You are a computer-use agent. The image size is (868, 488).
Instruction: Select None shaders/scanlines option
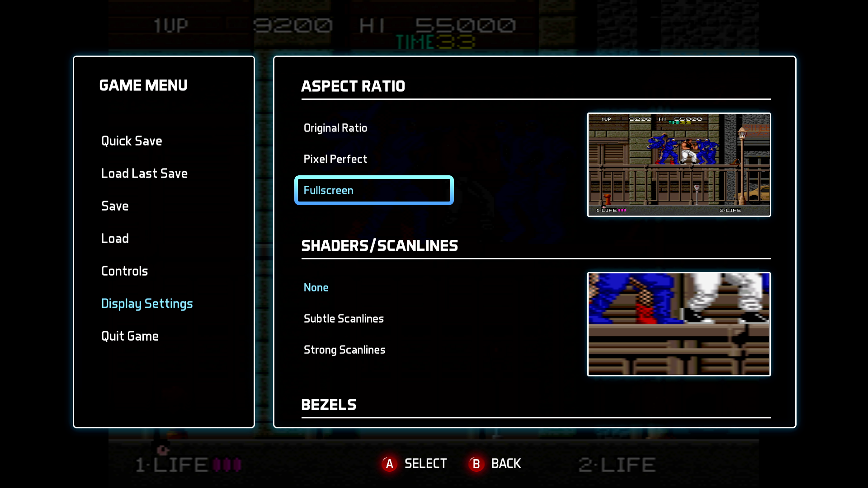click(316, 286)
